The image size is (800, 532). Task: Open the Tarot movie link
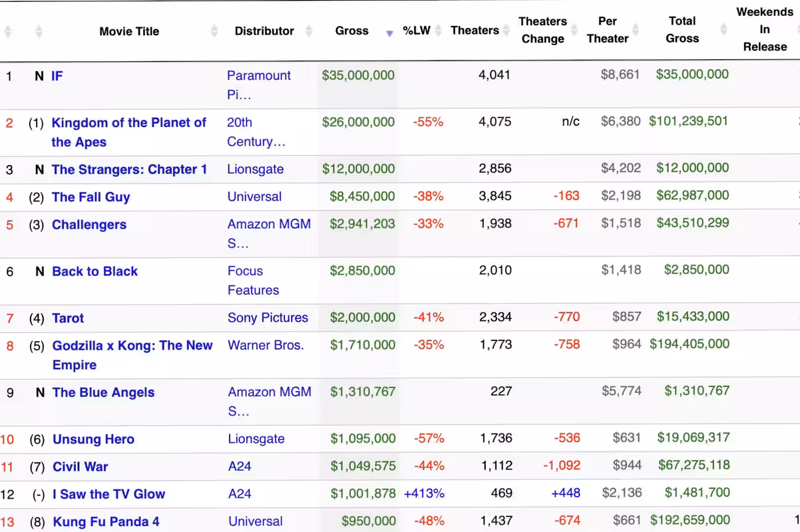click(x=68, y=318)
